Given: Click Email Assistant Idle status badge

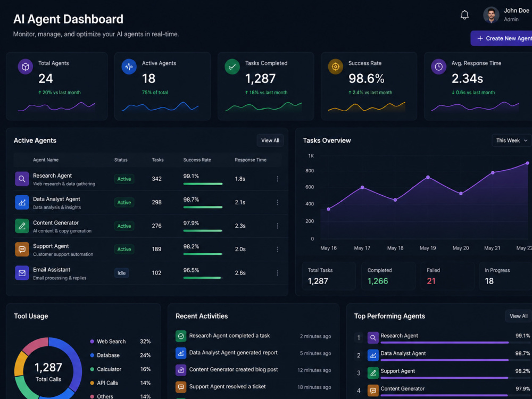Looking at the screenshot, I should 121,273.
